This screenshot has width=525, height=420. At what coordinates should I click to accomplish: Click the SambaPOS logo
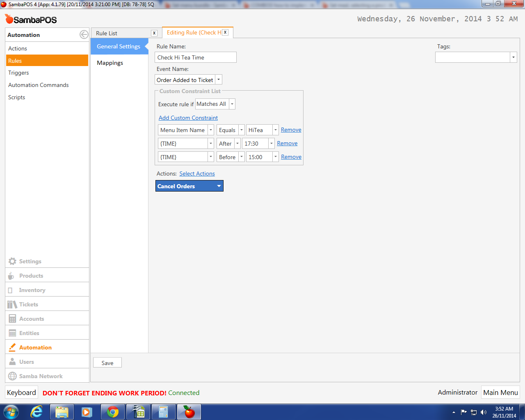31,19
